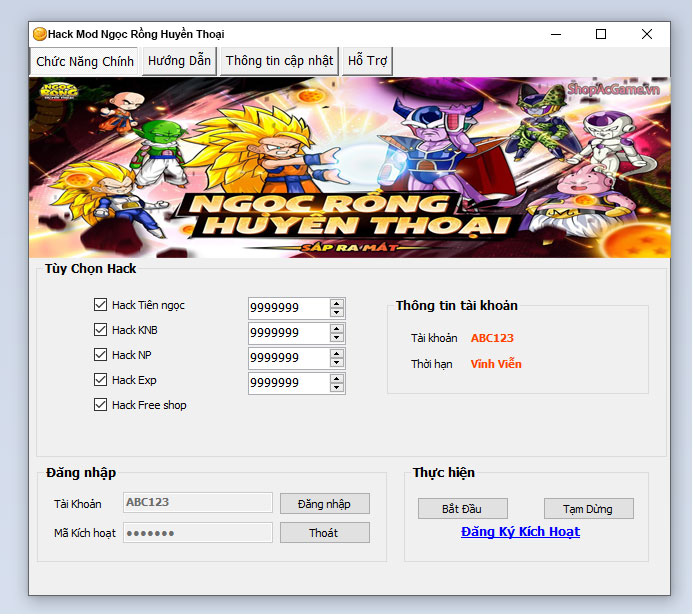The image size is (693, 616).
Task: Toggle the Hack KNB checkbox
Action: (100, 330)
